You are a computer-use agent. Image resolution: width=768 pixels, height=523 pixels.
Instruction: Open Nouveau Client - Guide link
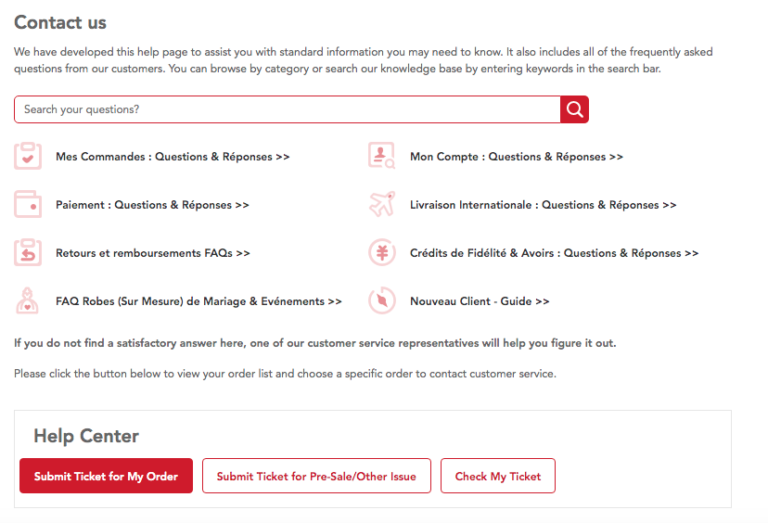tap(479, 301)
